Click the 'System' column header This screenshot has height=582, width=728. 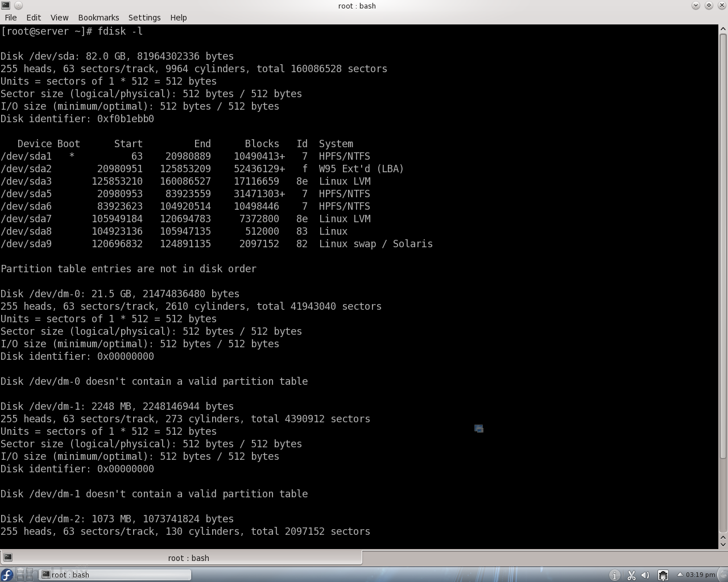[336, 144]
